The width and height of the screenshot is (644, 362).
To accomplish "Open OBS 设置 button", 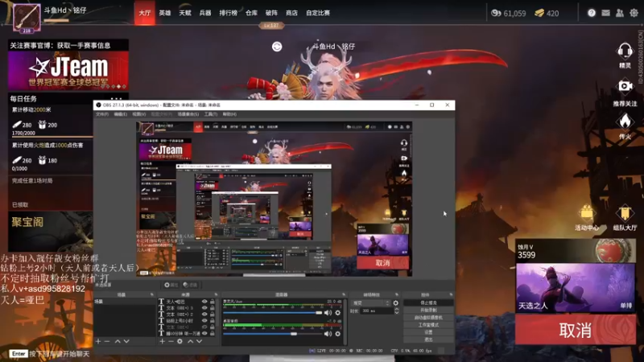I will [428, 332].
